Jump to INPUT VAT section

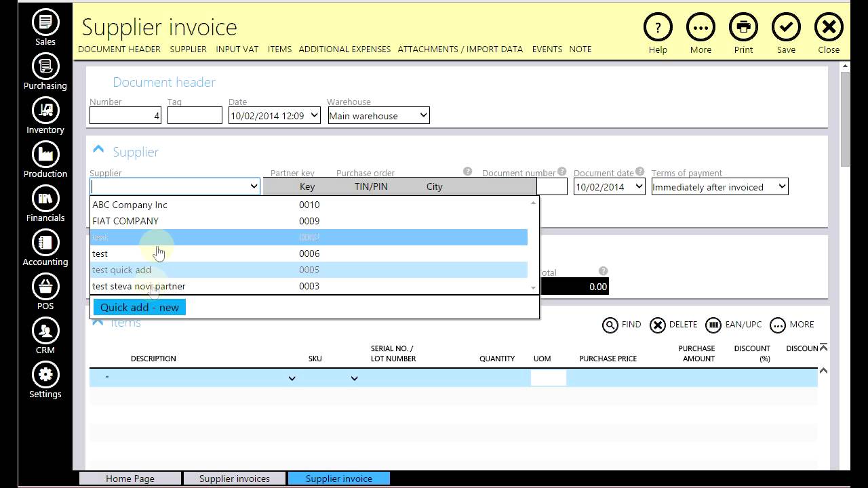click(x=237, y=49)
